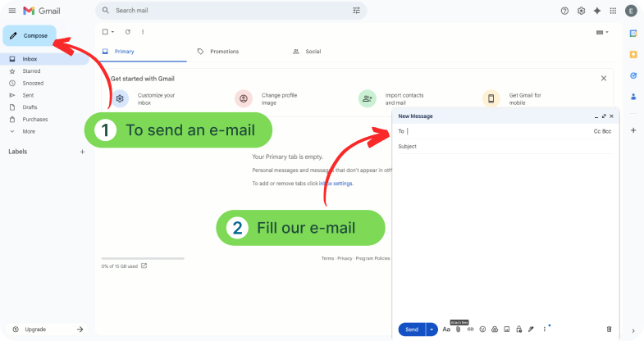Screen dimensions: 644x341
Task: Open the Support help icon
Action: pyautogui.click(x=564, y=11)
